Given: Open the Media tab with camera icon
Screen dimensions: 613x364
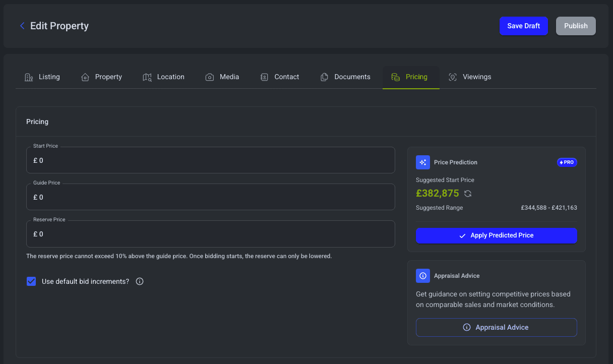Looking at the screenshot, I should (x=222, y=77).
